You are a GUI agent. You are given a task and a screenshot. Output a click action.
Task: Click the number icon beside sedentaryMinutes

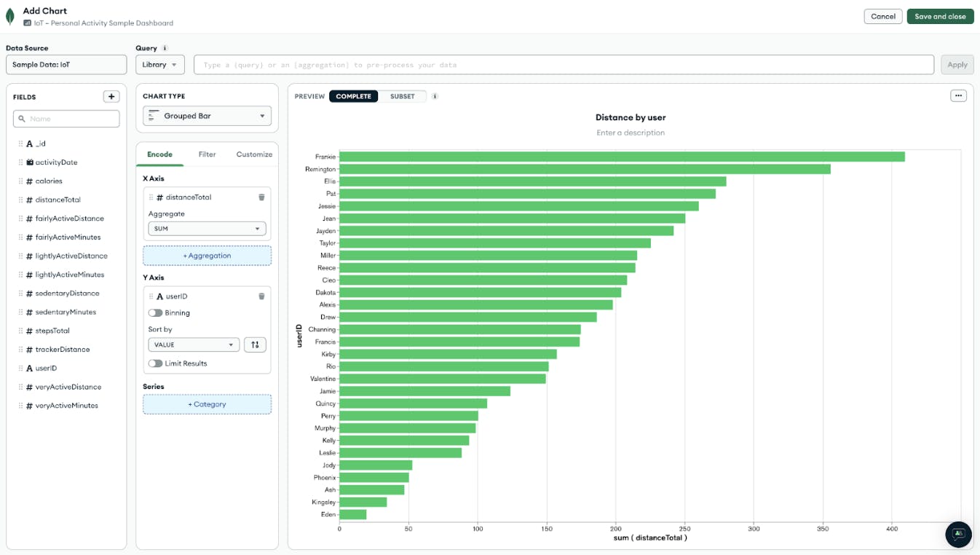pyautogui.click(x=29, y=312)
